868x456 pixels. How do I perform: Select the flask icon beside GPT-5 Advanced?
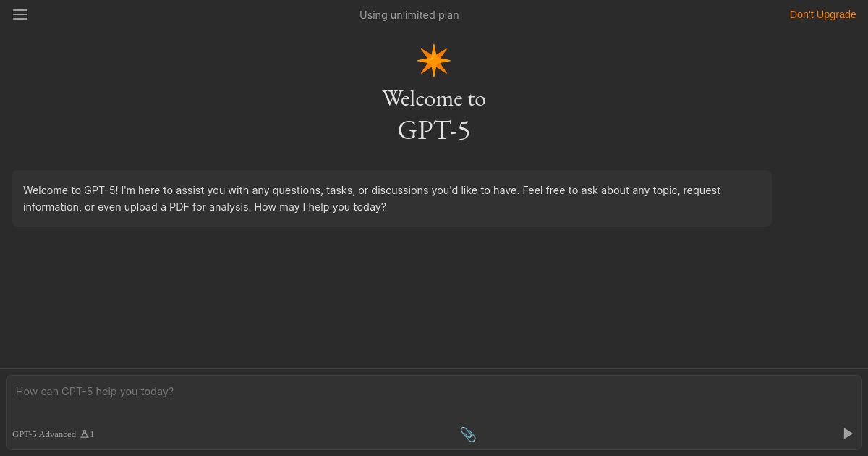click(85, 434)
